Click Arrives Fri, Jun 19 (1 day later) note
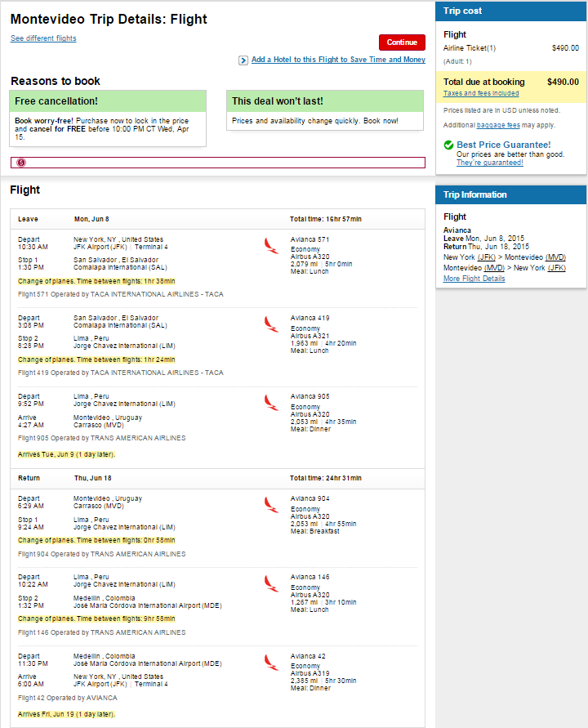The image size is (588, 728). [66, 715]
